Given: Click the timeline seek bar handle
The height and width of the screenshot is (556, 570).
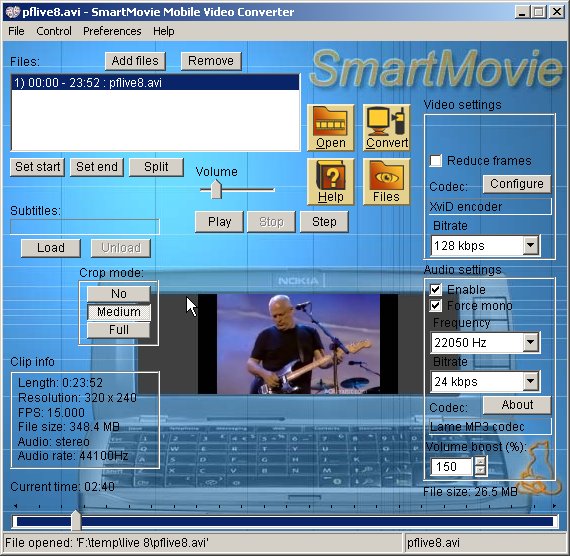Looking at the screenshot, I should (76, 520).
